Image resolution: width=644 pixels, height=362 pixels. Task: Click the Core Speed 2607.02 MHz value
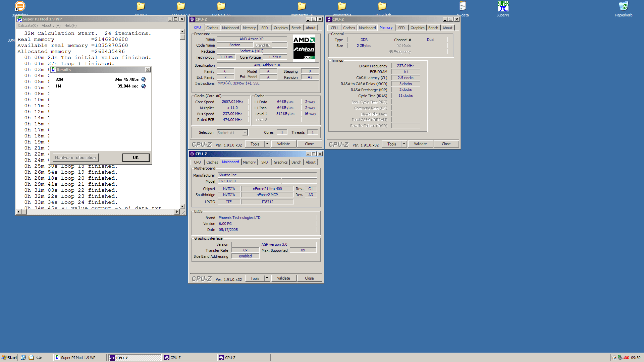coord(232,102)
